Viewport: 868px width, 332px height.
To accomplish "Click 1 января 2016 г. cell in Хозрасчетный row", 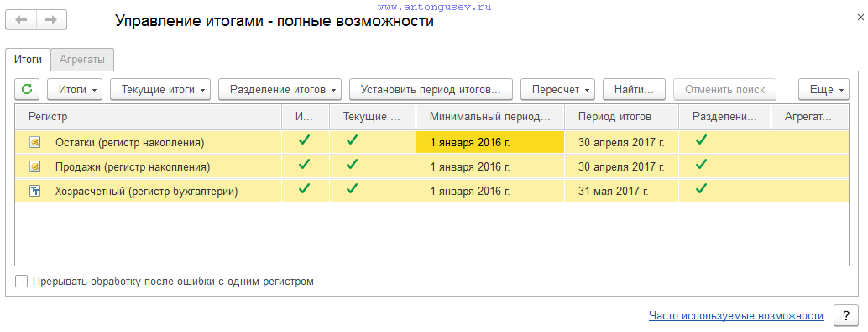I will pyautogui.click(x=490, y=192).
